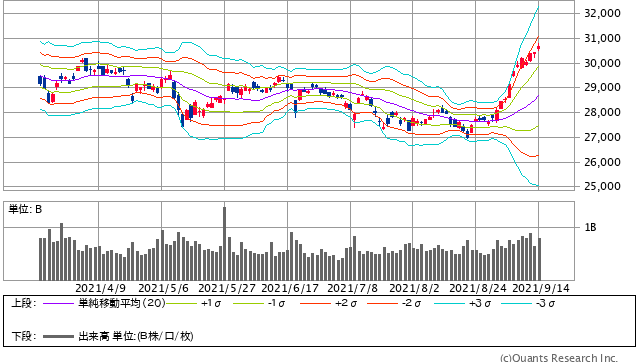Click the purple simple moving average legend line
Image resolution: width=638 pixels, height=362 pixels.
tap(58, 303)
